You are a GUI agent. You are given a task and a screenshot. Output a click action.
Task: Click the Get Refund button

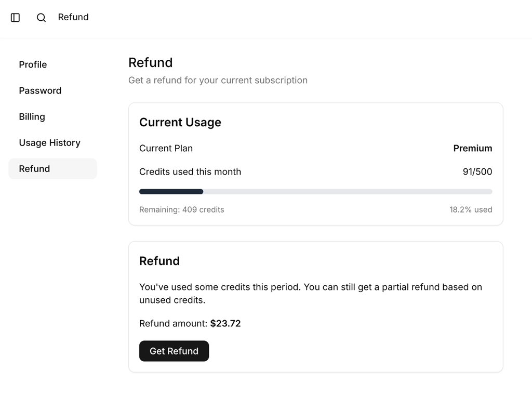[x=174, y=351]
